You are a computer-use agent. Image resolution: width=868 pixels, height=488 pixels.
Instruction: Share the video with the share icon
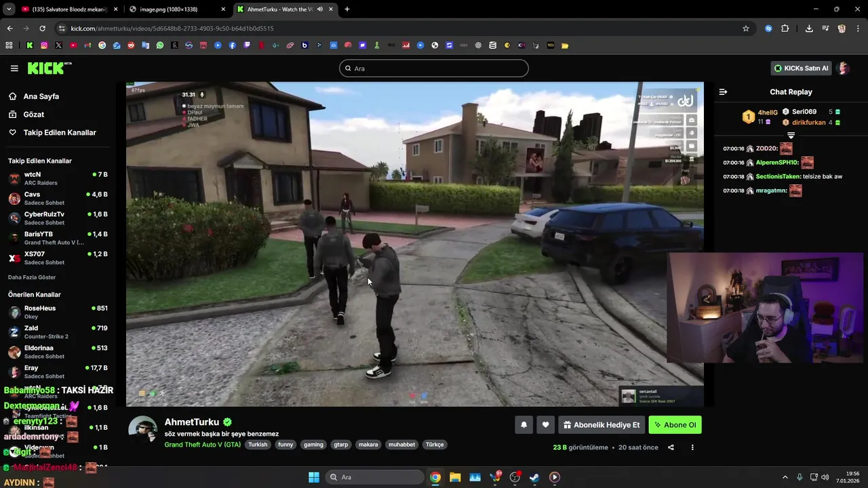tap(671, 447)
